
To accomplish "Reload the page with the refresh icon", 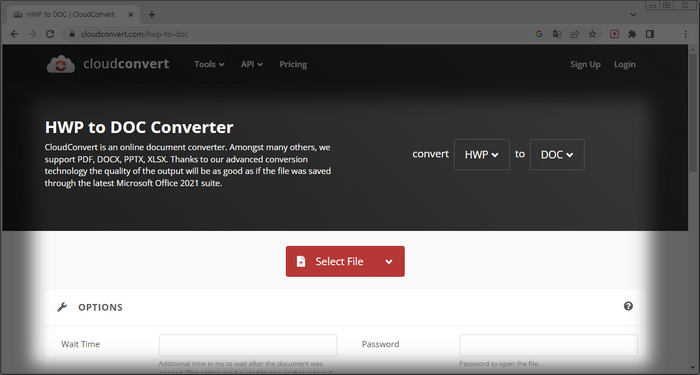I will point(50,34).
